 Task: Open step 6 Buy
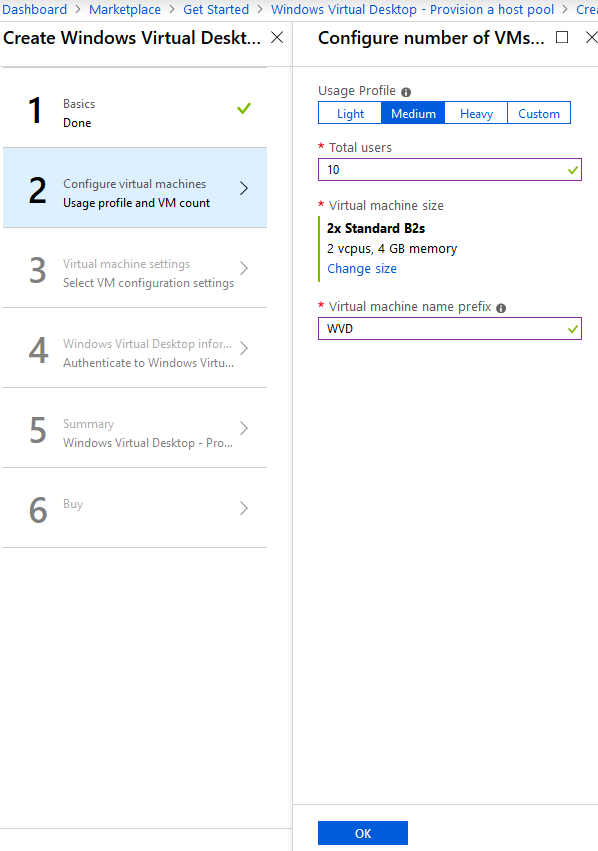[135, 508]
